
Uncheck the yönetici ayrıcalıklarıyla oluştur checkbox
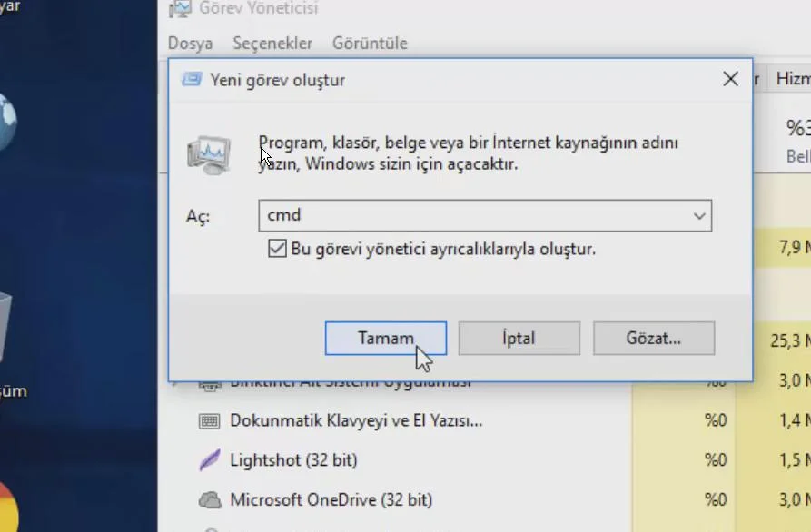pos(278,249)
